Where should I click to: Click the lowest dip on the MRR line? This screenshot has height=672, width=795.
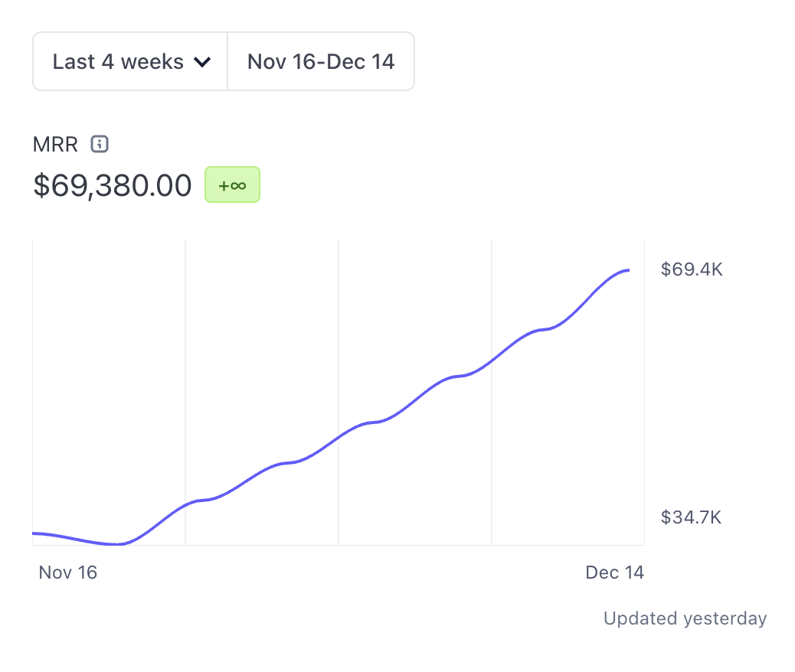117,544
